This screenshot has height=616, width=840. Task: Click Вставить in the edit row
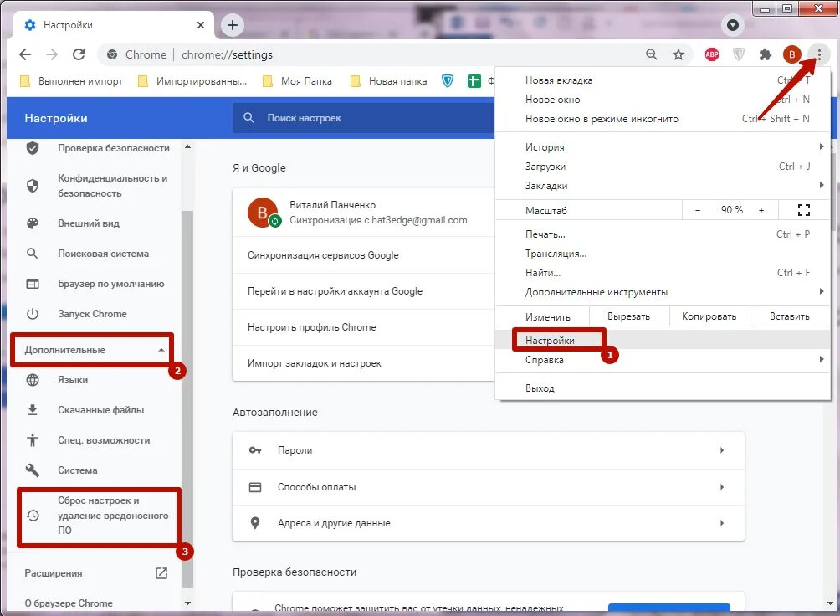pyautogui.click(x=790, y=316)
